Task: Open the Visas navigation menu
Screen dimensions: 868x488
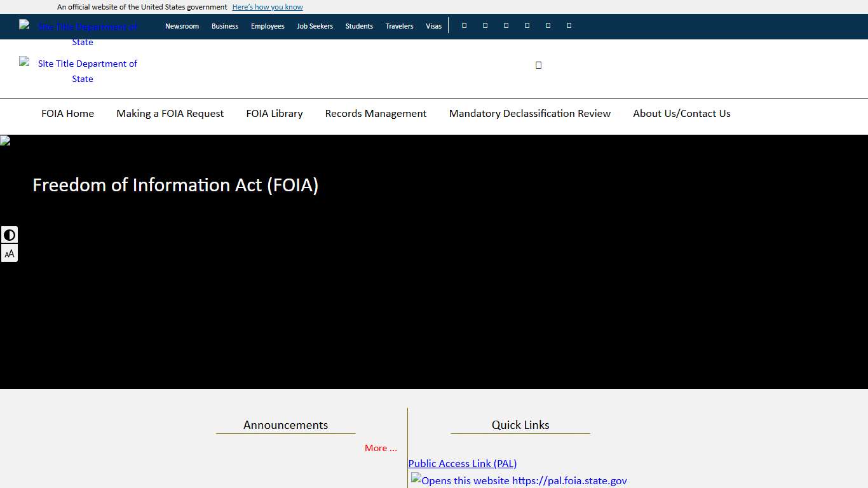Action: (434, 26)
